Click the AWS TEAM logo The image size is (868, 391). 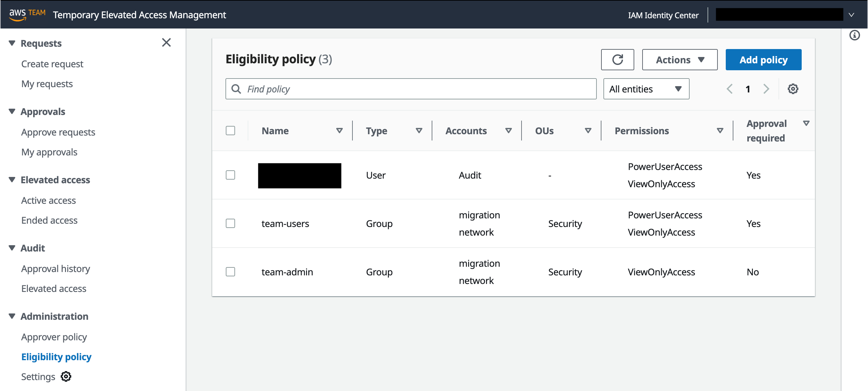[x=27, y=14]
